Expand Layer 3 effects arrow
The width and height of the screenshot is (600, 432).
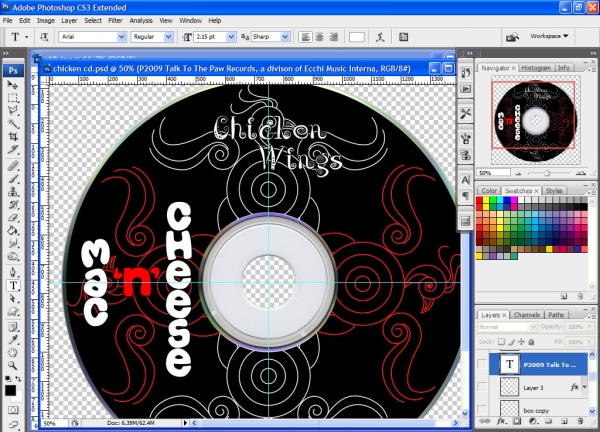[x=584, y=387]
